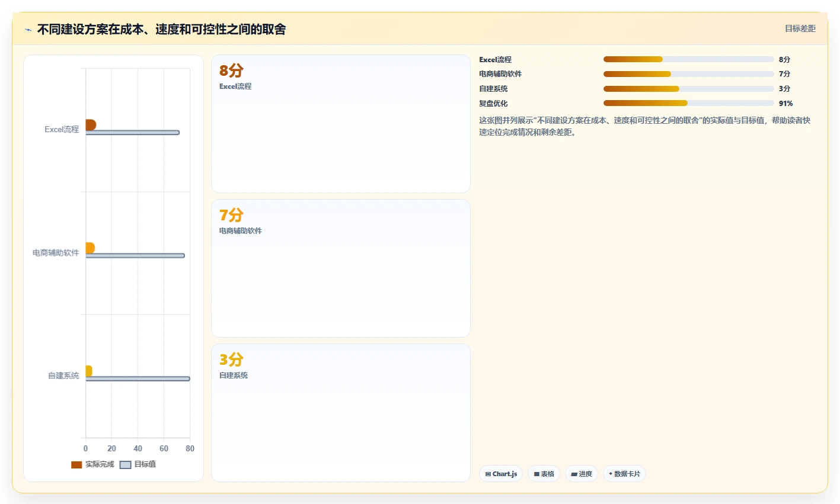The image size is (840, 504).
Task: Click the 7分 value in progress list
Action: click(x=784, y=74)
